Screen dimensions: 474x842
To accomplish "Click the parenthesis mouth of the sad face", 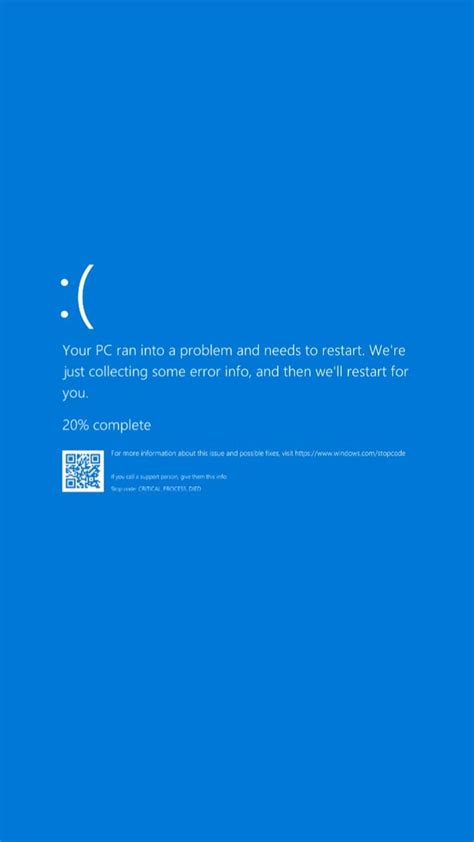I will coord(86,296).
